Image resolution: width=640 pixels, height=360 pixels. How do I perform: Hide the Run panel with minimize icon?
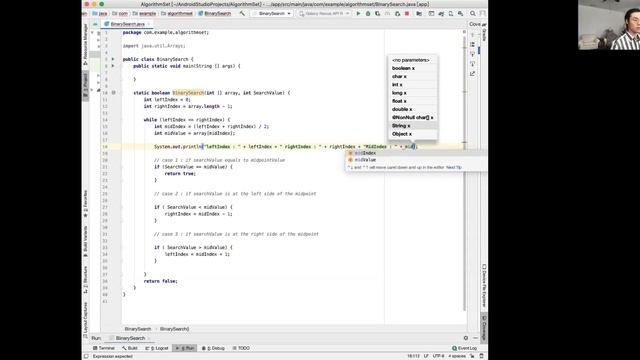coord(476,338)
